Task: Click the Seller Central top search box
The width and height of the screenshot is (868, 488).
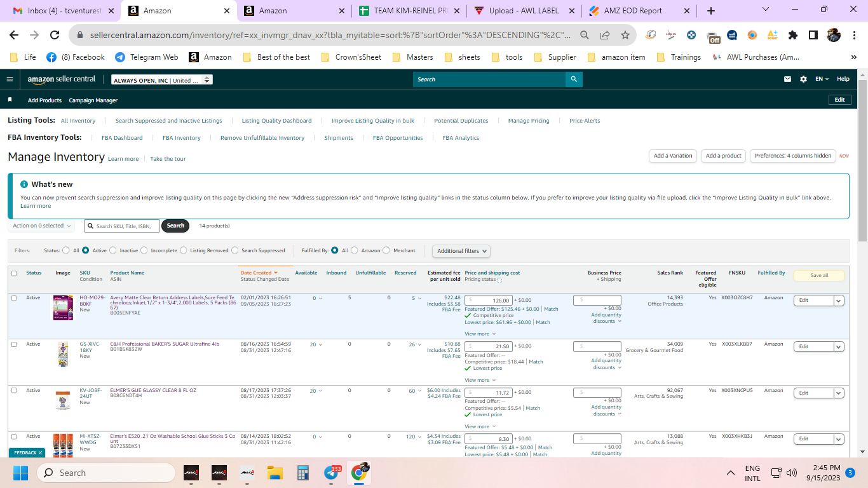Action: pos(489,79)
